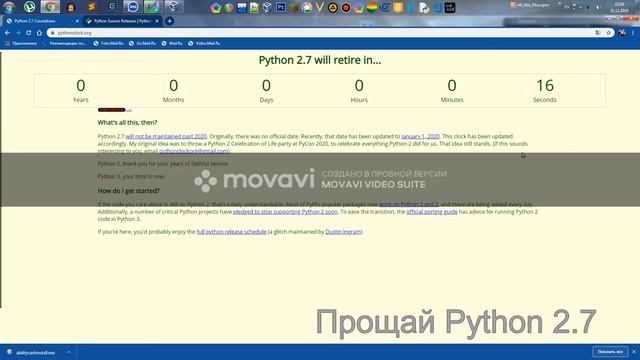Screen dimensions: 640x360
Task: Reload the pythonclock.org page
Action: [x=29, y=33]
